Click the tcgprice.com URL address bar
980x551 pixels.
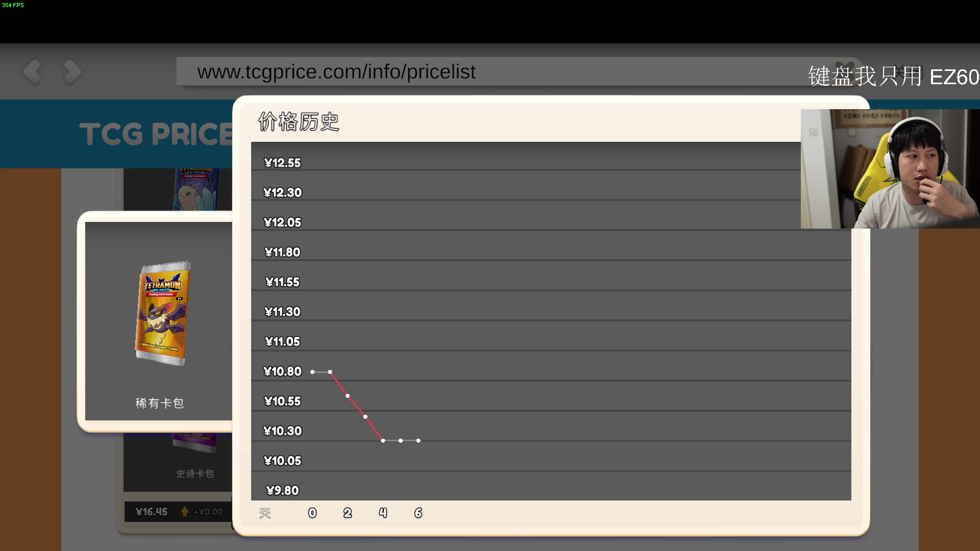(x=518, y=71)
